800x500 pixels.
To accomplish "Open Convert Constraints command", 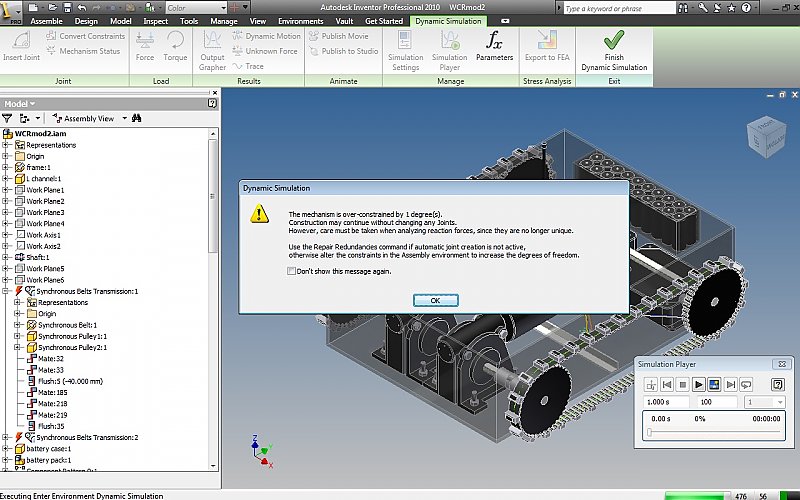I will pyautogui.click(x=85, y=36).
